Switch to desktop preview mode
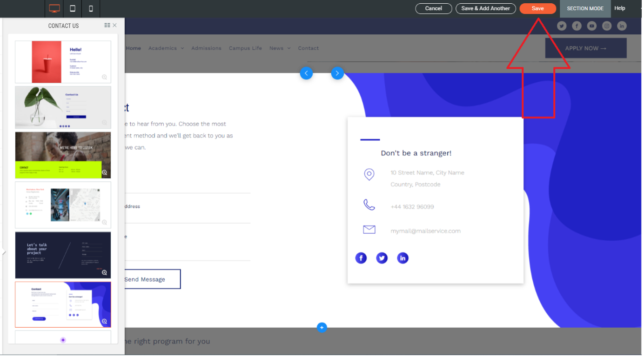 pyautogui.click(x=54, y=8)
